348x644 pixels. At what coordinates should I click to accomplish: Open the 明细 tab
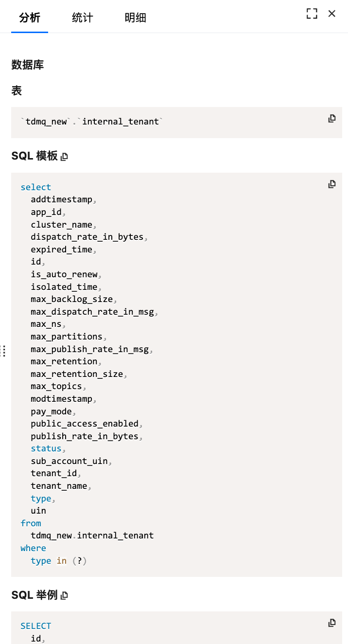point(135,18)
